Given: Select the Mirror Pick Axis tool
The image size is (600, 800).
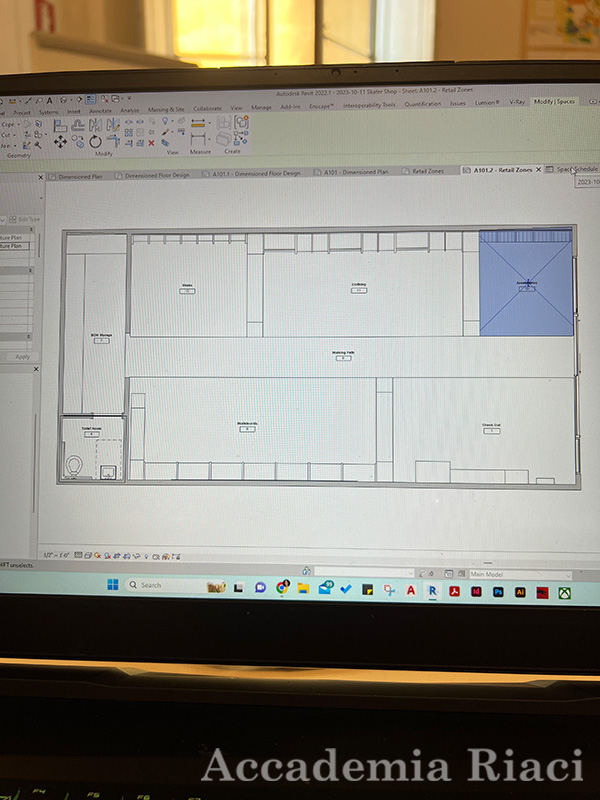Looking at the screenshot, I should coord(95,124).
